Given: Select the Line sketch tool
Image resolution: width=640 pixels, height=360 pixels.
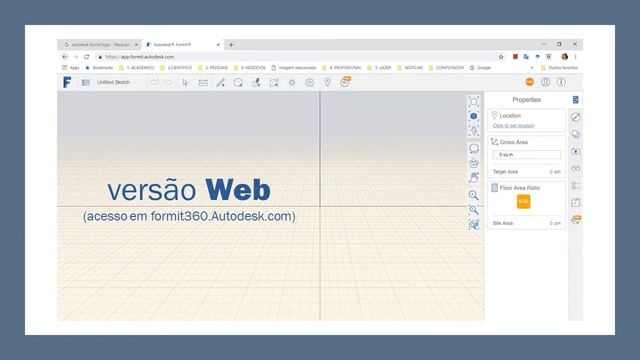Looking at the screenshot, I should point(220,82).
